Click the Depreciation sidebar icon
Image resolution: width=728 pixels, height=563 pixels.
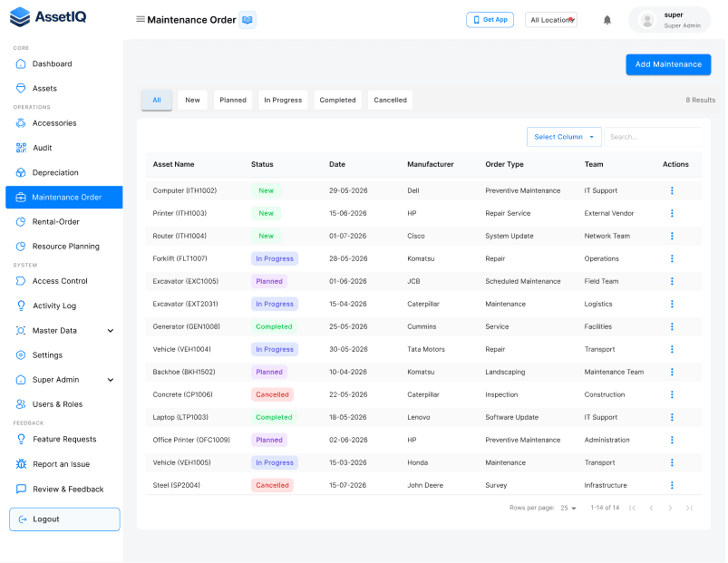pos(21,172)
